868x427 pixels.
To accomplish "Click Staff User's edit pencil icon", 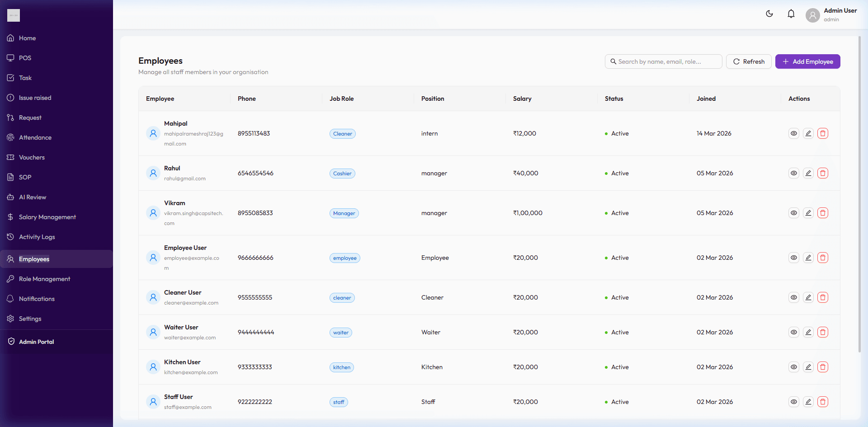I will [808, 402].
